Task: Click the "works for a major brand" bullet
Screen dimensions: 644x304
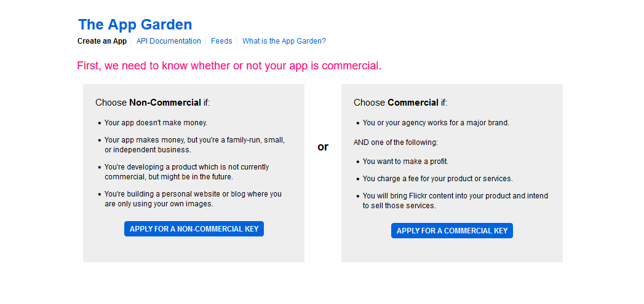Action: (x=435, y=123)
